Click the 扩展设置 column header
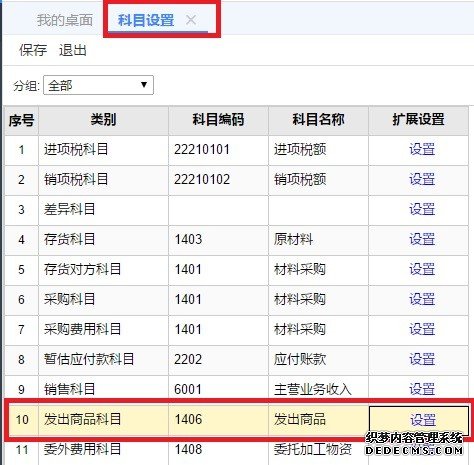The width and height of the screenshot is (474, 465). (x=418, y=120)
